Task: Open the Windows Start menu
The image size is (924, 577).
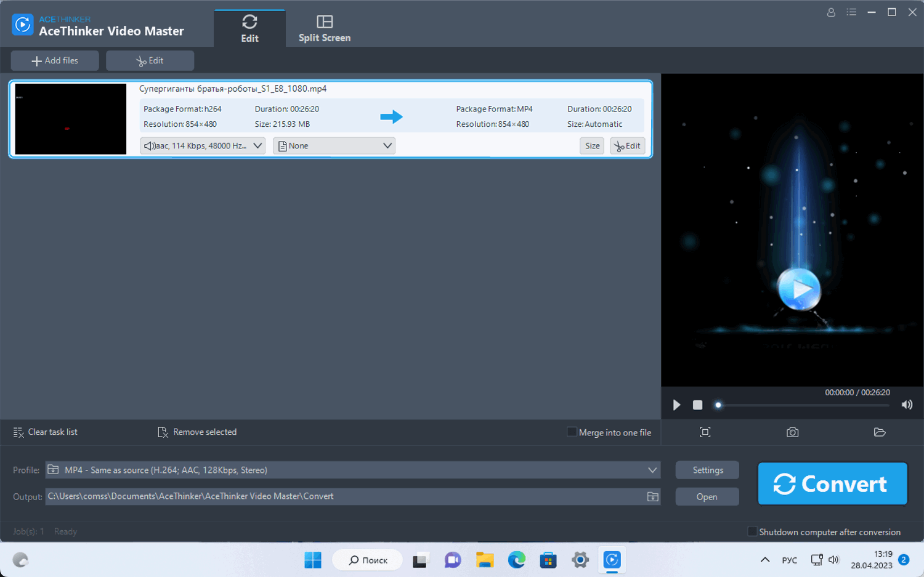Action: click(x=313, y=560)
